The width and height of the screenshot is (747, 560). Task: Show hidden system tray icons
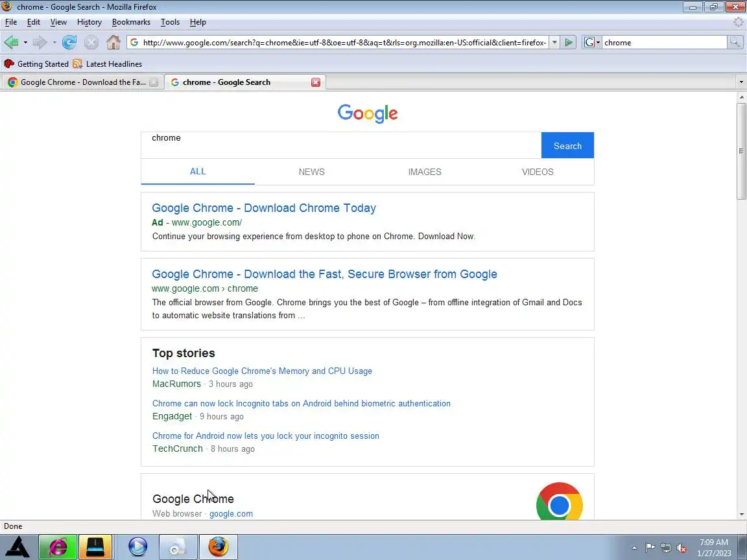(634, 548)
